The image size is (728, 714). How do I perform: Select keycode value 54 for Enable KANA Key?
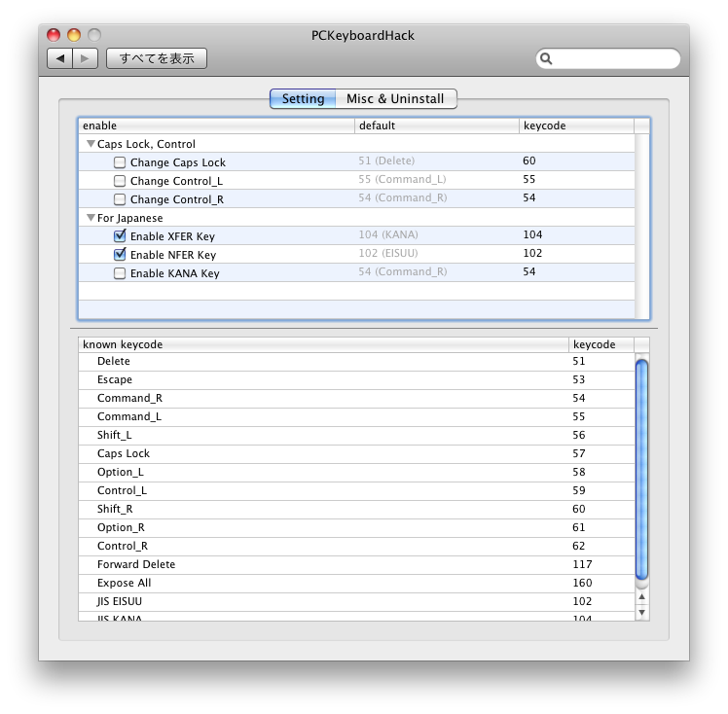(529, 271)
